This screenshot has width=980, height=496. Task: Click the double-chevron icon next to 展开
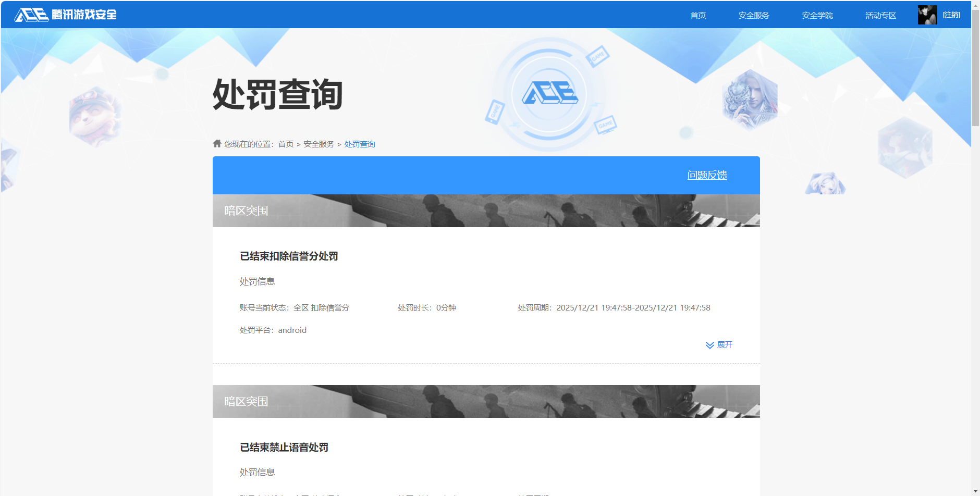tap(709, 344)
